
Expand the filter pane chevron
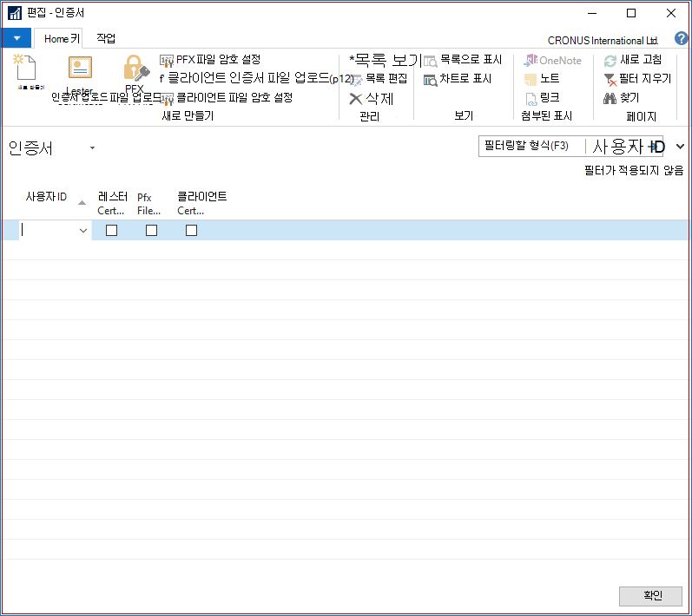pos(680,147)
